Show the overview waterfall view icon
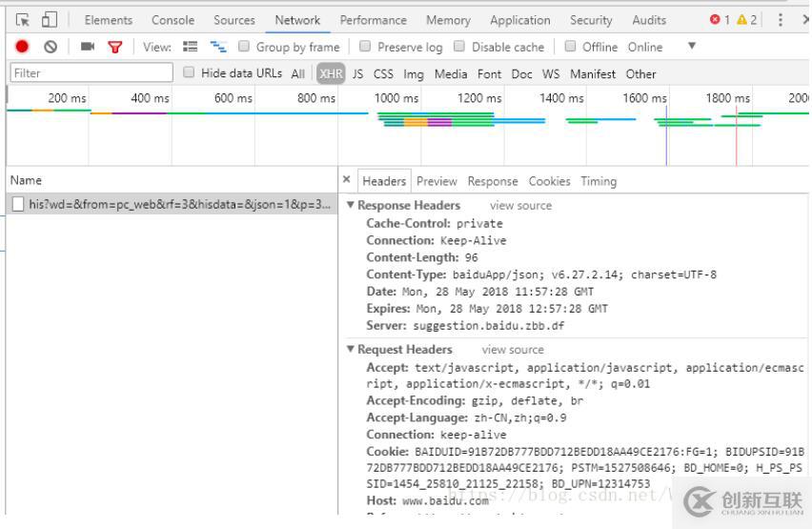812x529 pixels. point(218,47)
